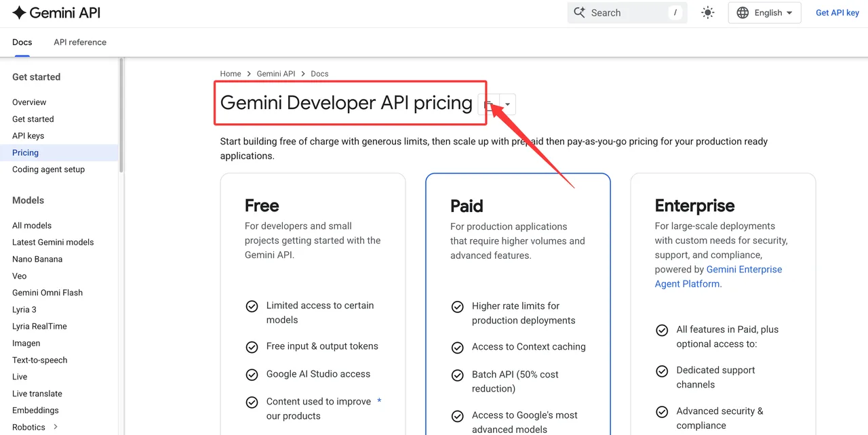The image size is (868, 435).
Task: Open API keys sidebar item
Action: tap(28, 136)
